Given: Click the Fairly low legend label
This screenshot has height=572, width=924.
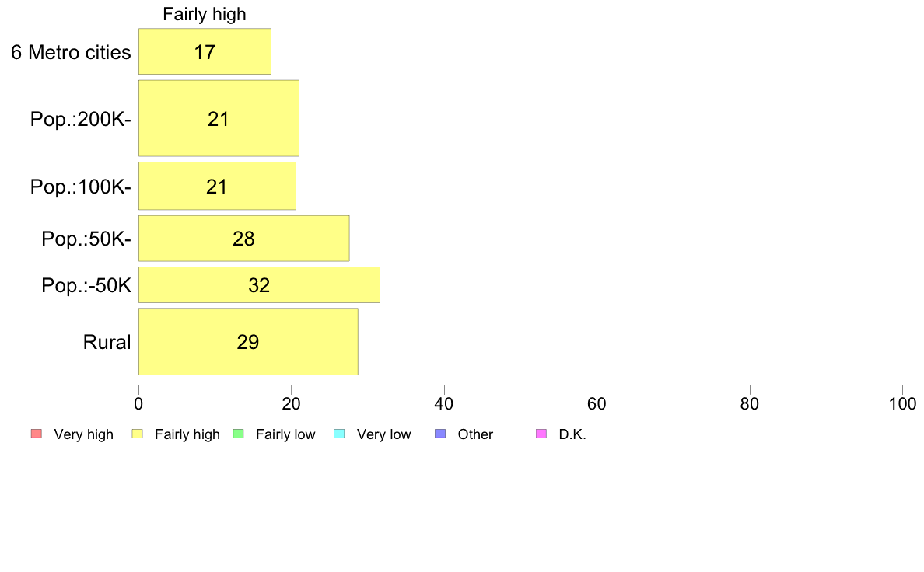Looking at the screenshot, I should pos(285,434).
